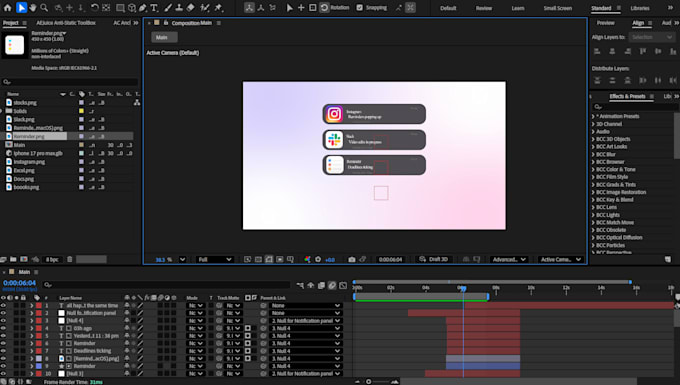This screenshot has height=385, width=680.
Task: Delete selected item with trash icon
Action: (x=69, y=259)
